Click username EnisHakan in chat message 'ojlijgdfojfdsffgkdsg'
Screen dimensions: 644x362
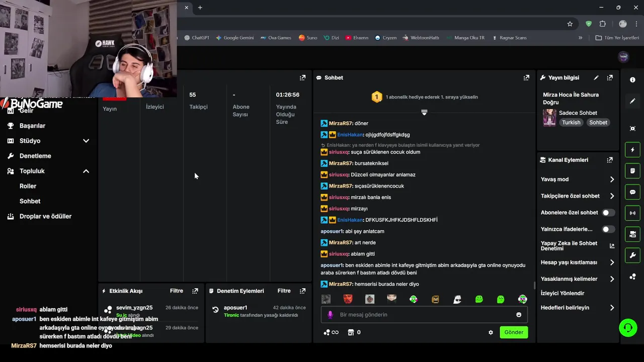click(350, 135)
